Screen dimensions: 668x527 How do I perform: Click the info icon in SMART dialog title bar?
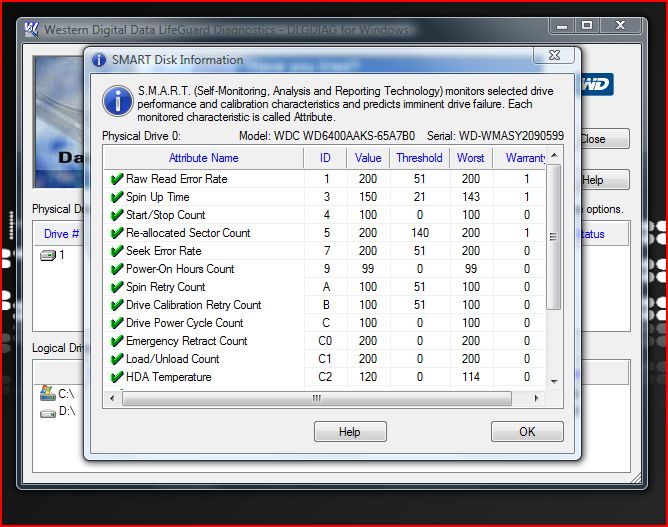99,60
